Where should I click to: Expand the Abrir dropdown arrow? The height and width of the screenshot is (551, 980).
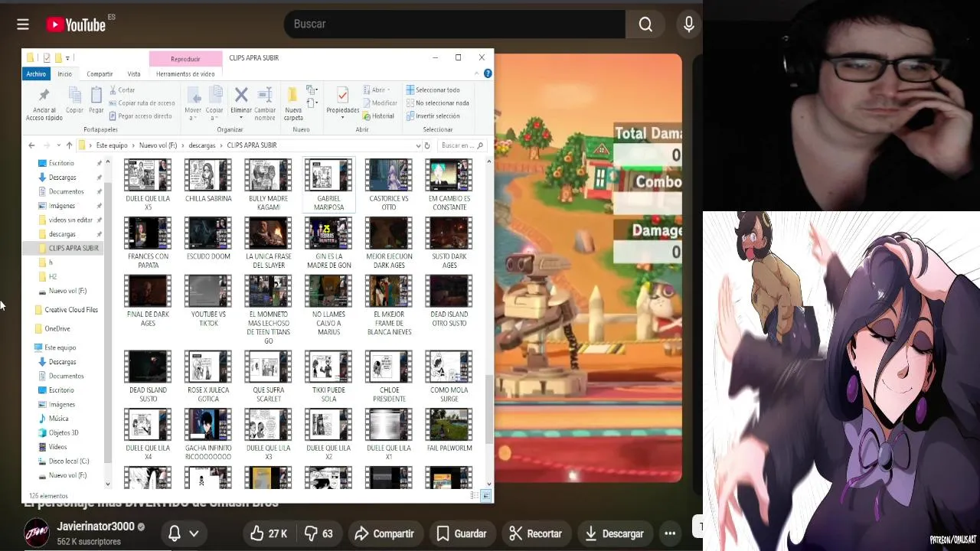389,90
